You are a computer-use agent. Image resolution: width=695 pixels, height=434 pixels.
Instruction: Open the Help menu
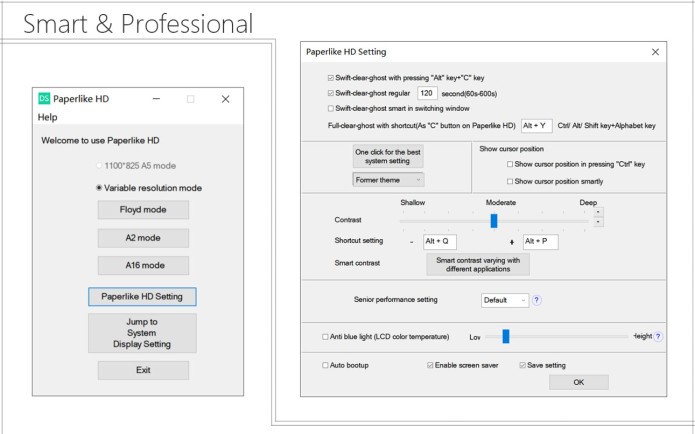coord(47,117)
